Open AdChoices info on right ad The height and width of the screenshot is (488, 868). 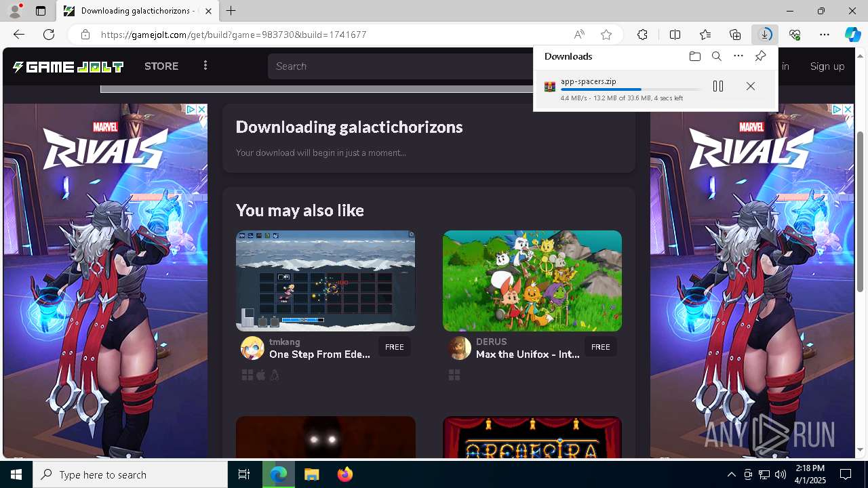tap(837, 109)
